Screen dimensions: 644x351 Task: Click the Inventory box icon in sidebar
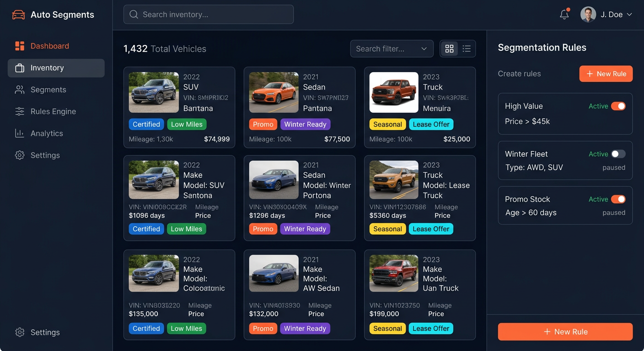pos(20,68)
